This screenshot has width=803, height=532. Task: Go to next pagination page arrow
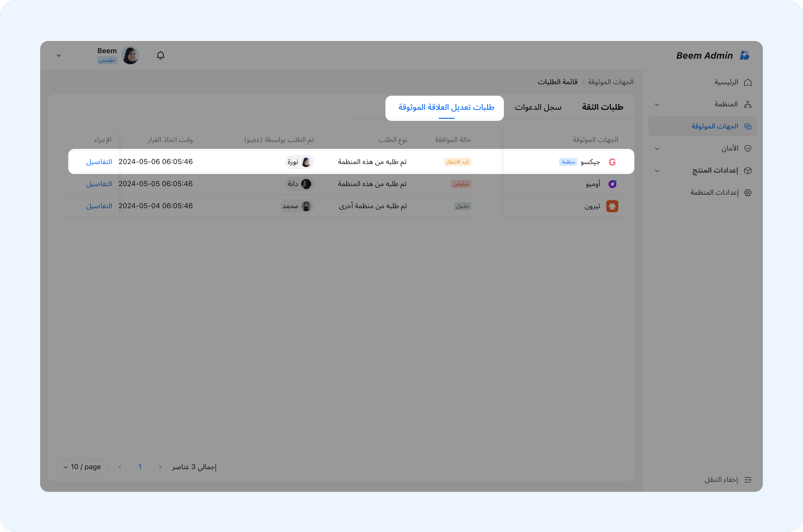120,467
